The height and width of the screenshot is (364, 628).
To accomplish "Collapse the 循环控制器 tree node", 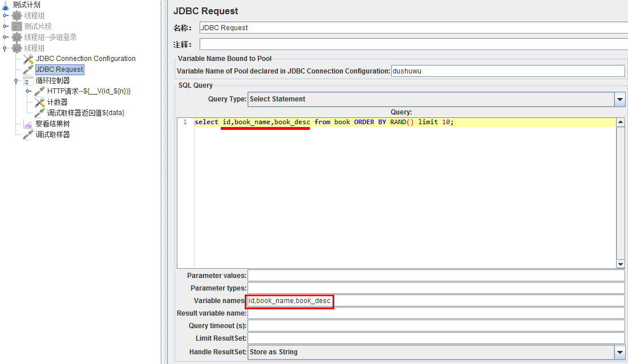I will click(x=17, y=81).
